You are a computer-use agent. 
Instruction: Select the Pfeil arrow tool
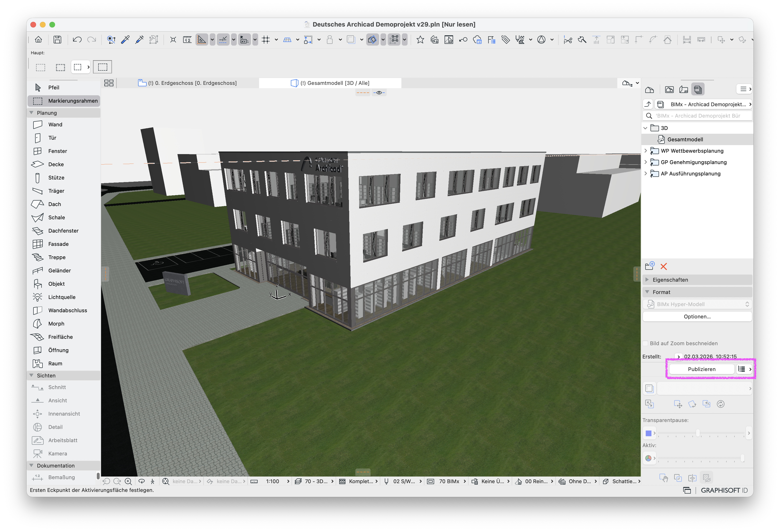63,87
